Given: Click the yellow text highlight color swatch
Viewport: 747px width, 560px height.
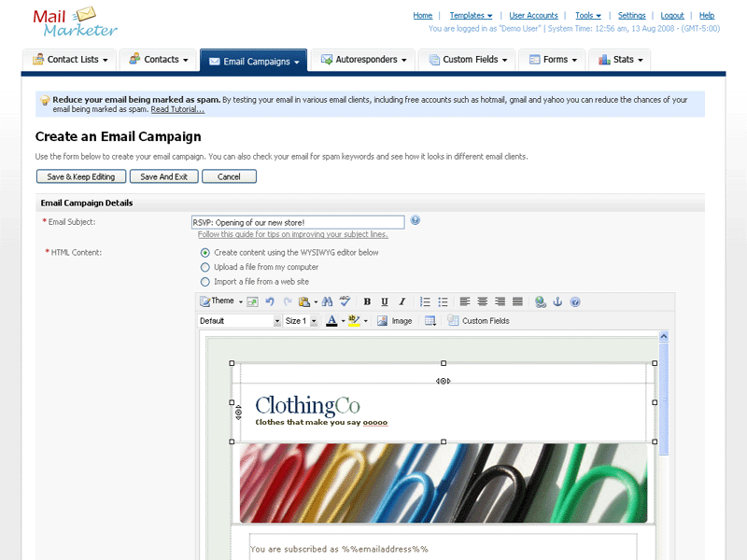Looking at the screenshot, I should coord(354,321).
